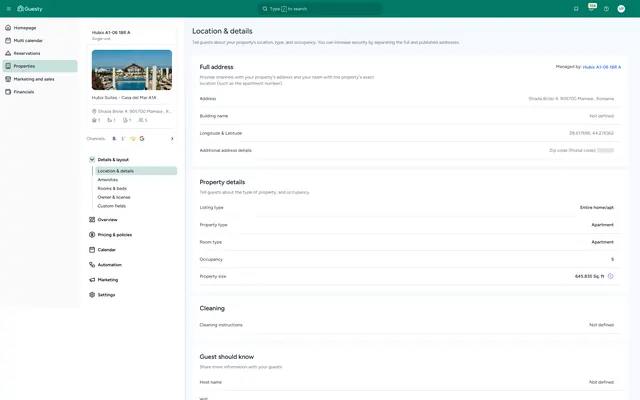This screenshot has height=400, width=640.
Task: Click the Multi calendar icon
Action: tap(8, 40)
